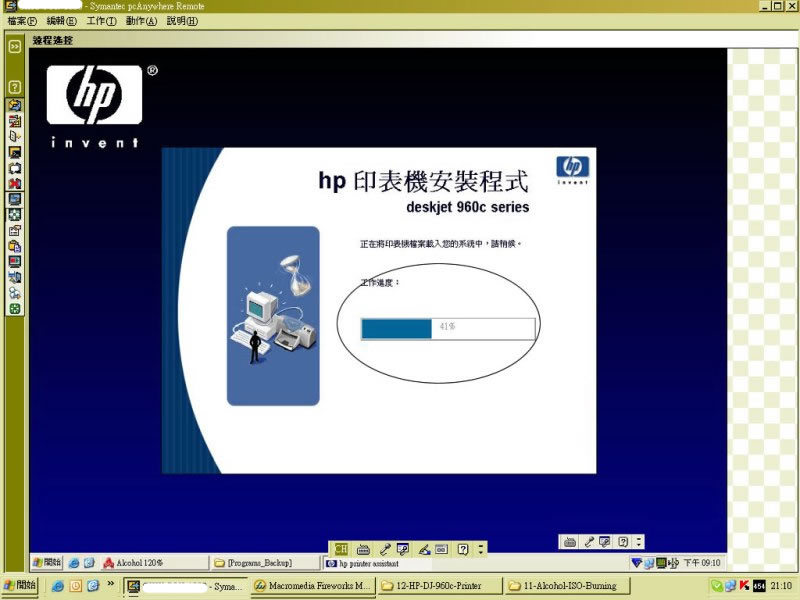Launch Internet Explorer from the local quick launch
800x600 pixels.
pos(58,585)
